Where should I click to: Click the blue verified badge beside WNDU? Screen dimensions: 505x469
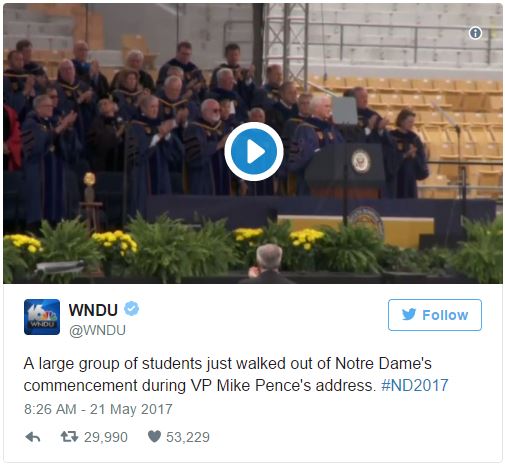132,309
